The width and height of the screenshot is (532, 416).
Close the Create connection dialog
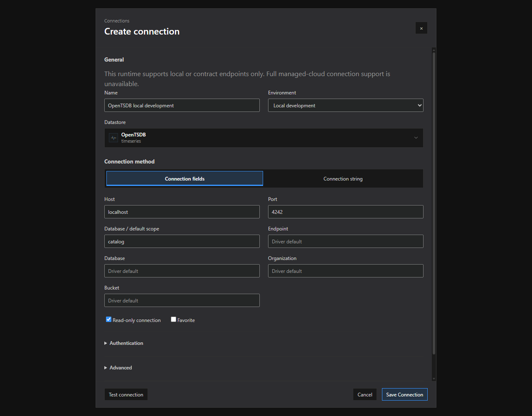[421, 28]
